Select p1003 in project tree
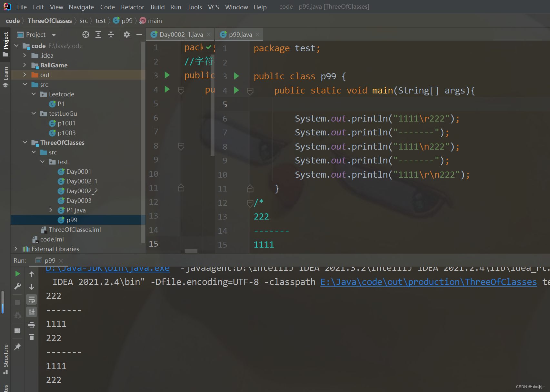 (66, 133)
